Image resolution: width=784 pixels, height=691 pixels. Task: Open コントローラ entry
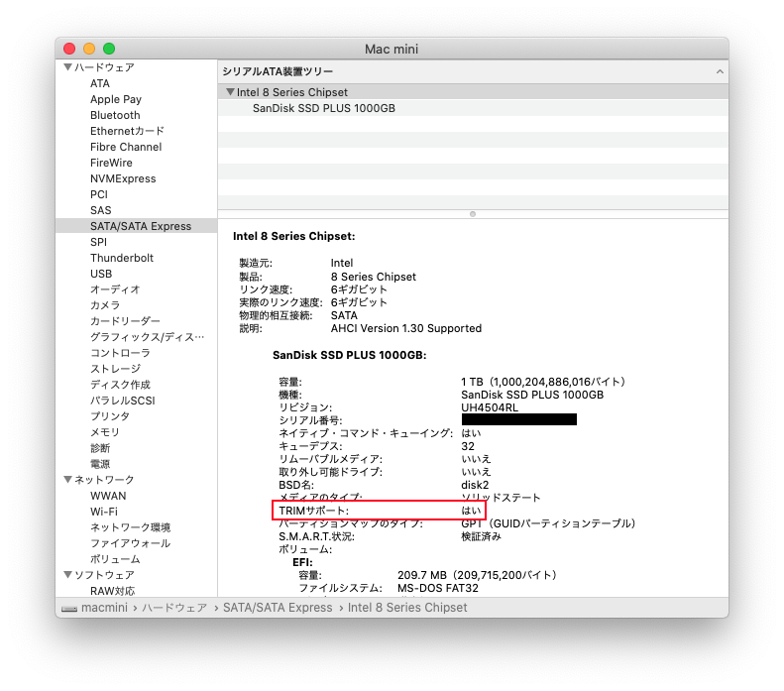click(x=120, y=353)
